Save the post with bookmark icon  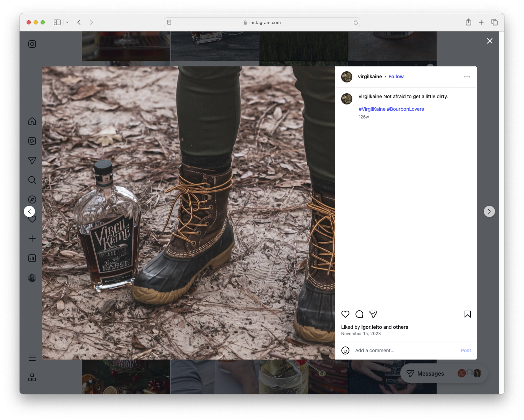tap(467, 314)
